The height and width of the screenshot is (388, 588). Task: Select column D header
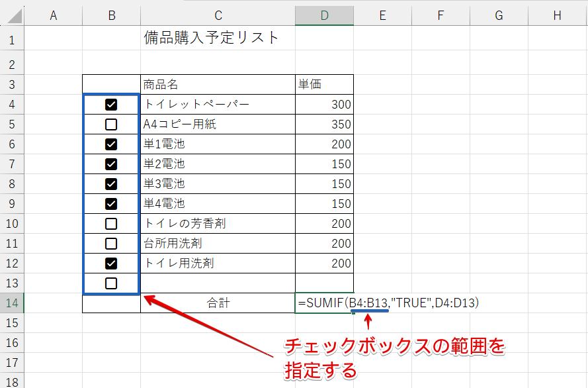324,16
